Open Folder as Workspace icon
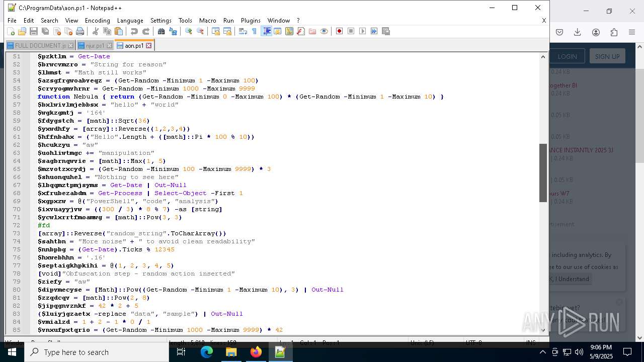The height and width of the screenshot is (362, 644). pos(312,31)
